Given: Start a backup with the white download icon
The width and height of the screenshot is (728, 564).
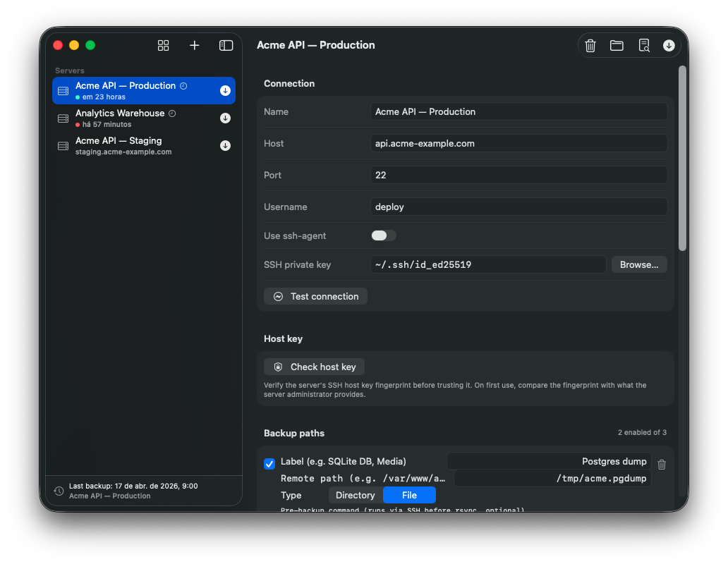Looking at the screenshot, I should (x=669, y=45).
